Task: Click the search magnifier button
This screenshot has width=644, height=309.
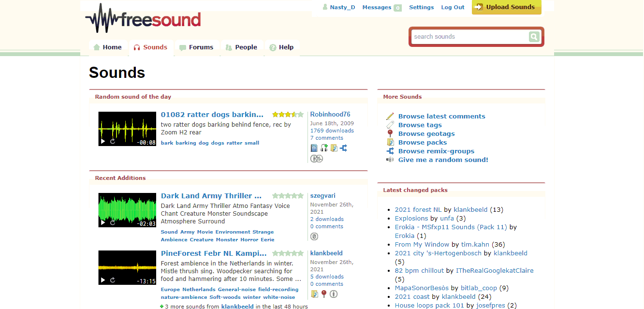Action: [x=534, y=37]
